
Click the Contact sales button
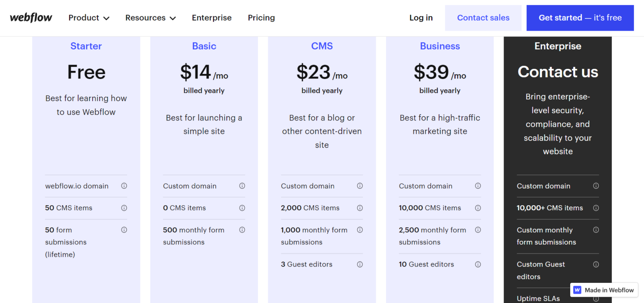[483, 18]
